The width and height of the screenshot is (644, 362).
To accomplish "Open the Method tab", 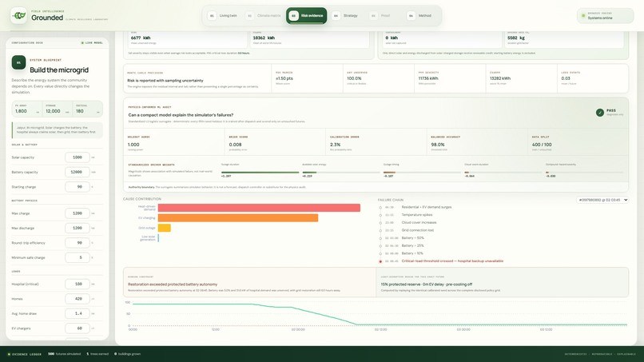I will coord(419,16).
